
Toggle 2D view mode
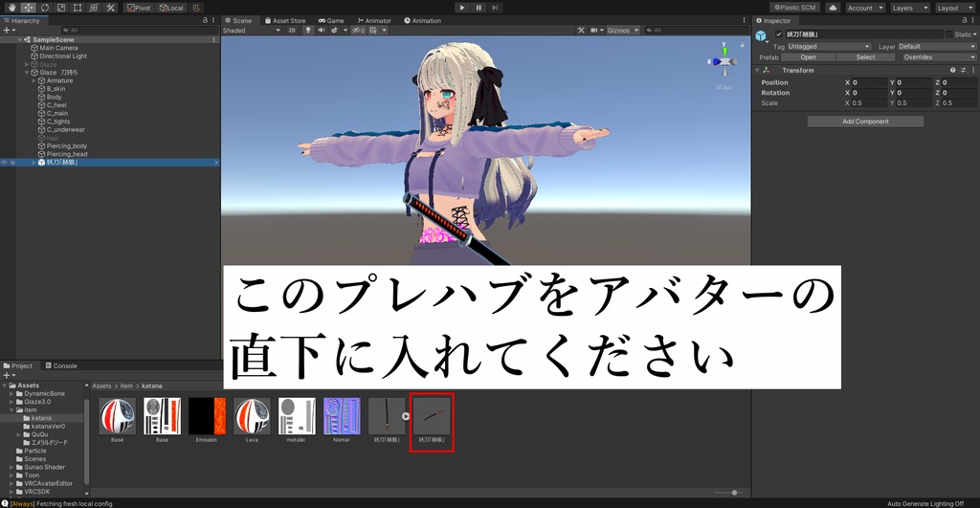pos(292,30)
